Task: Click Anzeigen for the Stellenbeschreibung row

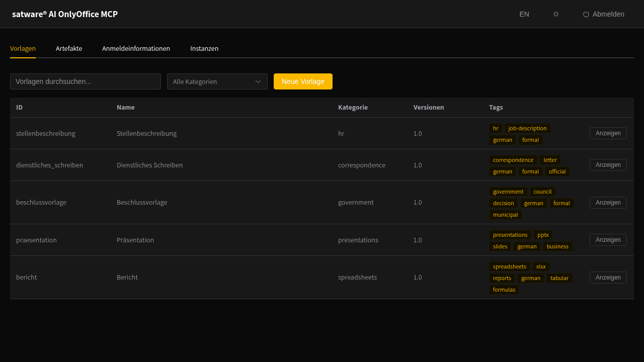Action: pos(608,133)
